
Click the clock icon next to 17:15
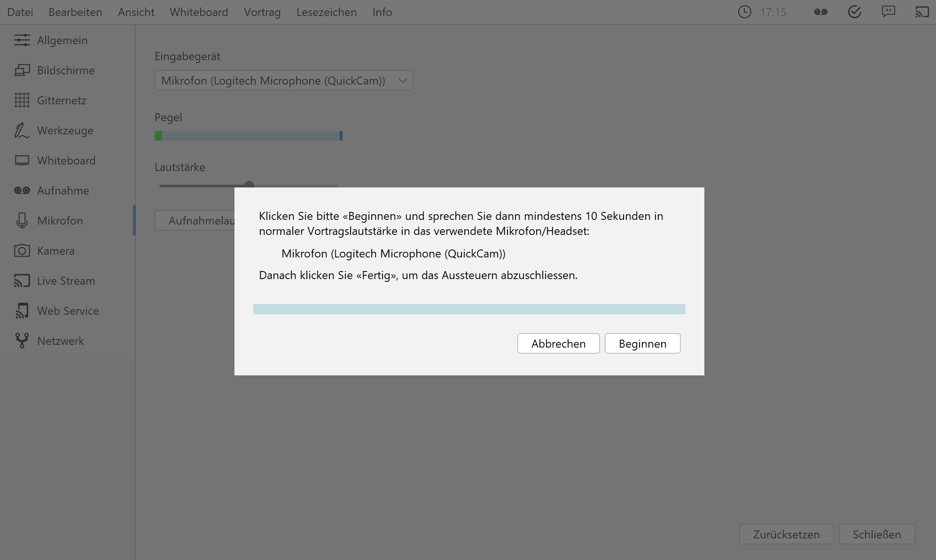tap(744, 12)
